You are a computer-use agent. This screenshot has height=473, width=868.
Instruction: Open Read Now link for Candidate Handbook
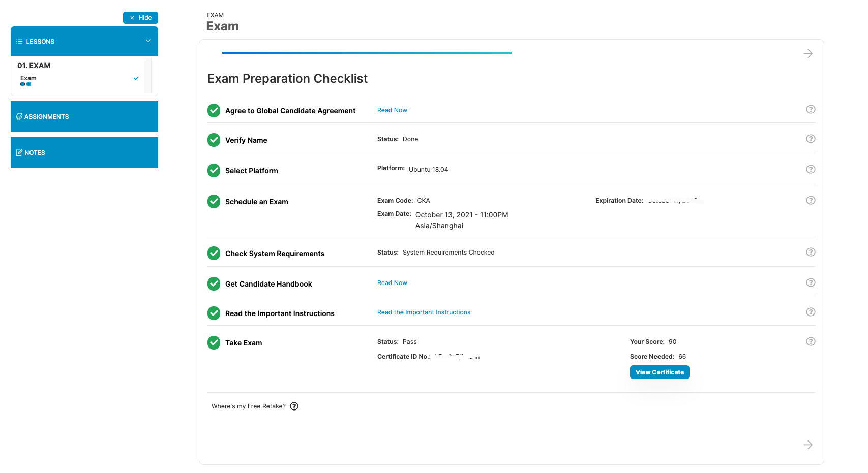[392, 283]
